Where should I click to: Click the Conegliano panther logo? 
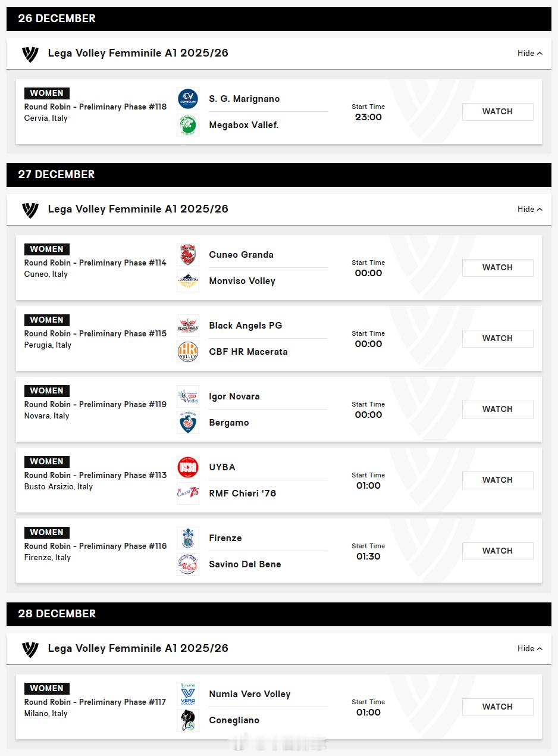tap(188, 720)
